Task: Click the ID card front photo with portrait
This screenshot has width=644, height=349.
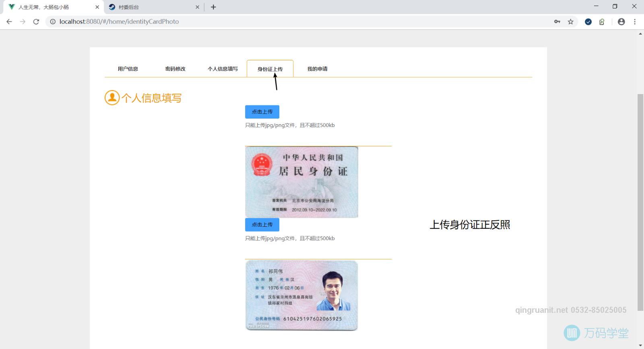Action: coord(301,296)
